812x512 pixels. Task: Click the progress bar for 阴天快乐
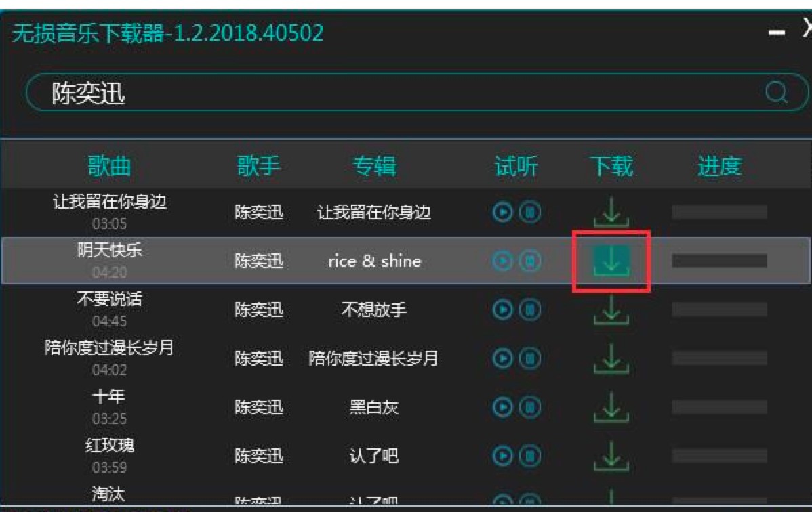[719, 260]
